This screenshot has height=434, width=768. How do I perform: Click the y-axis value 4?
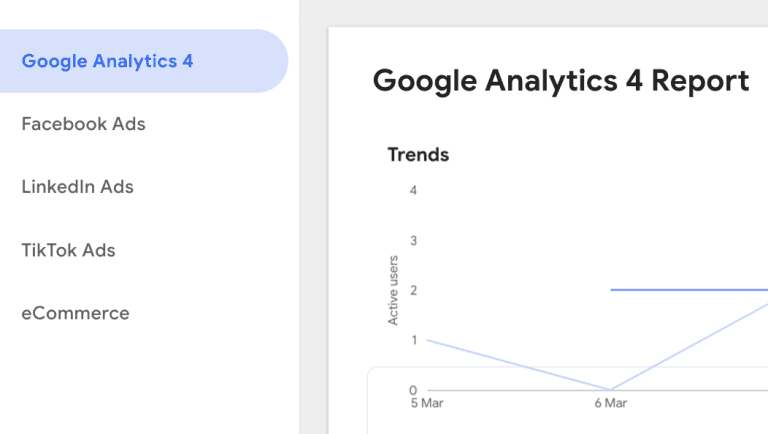tap(413, 190)
